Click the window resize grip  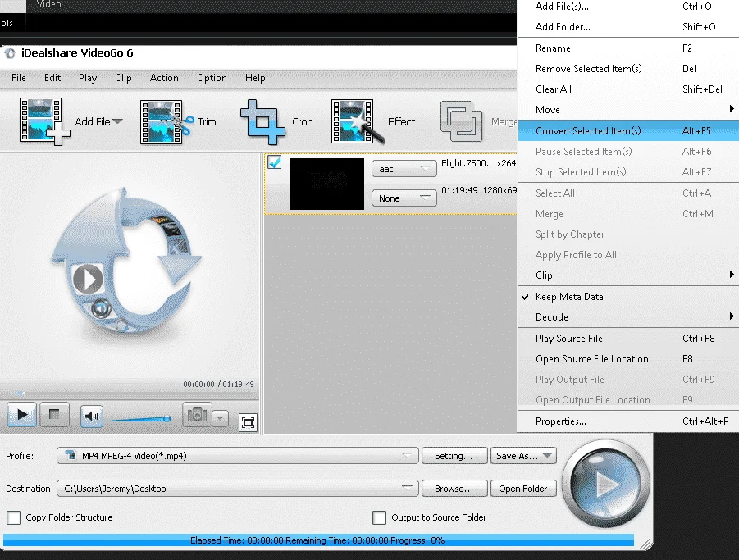tap(646, 544)
